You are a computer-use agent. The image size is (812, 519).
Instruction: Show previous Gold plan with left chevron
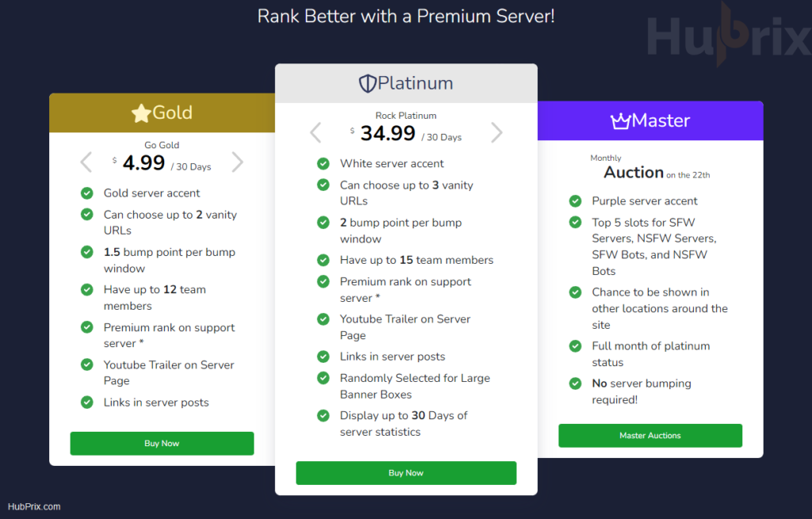(86, 162)
